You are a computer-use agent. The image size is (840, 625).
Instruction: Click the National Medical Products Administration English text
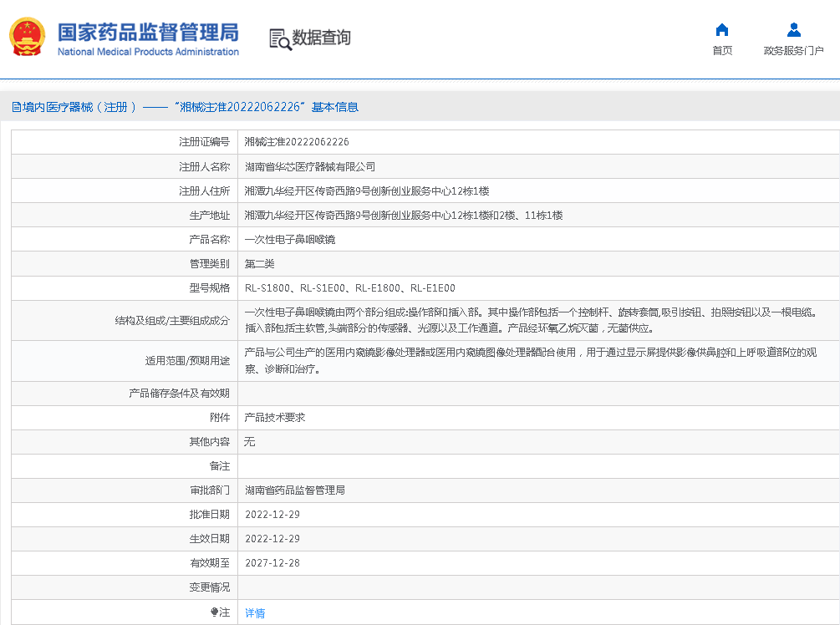tap(148, 52)
